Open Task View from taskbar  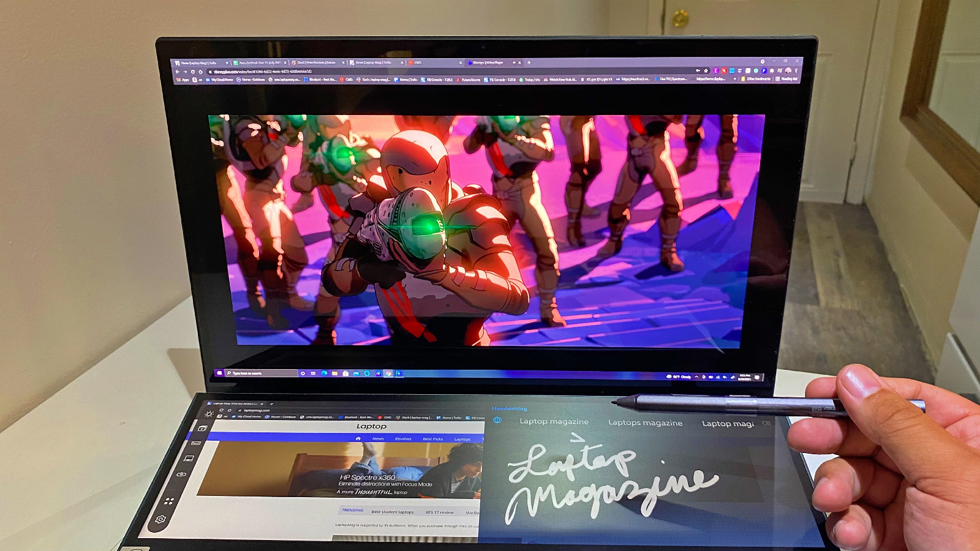(x=313, y=373)
